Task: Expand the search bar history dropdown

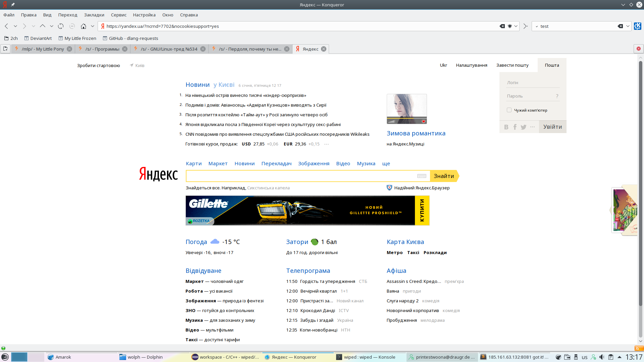Action: click(628, 26)
